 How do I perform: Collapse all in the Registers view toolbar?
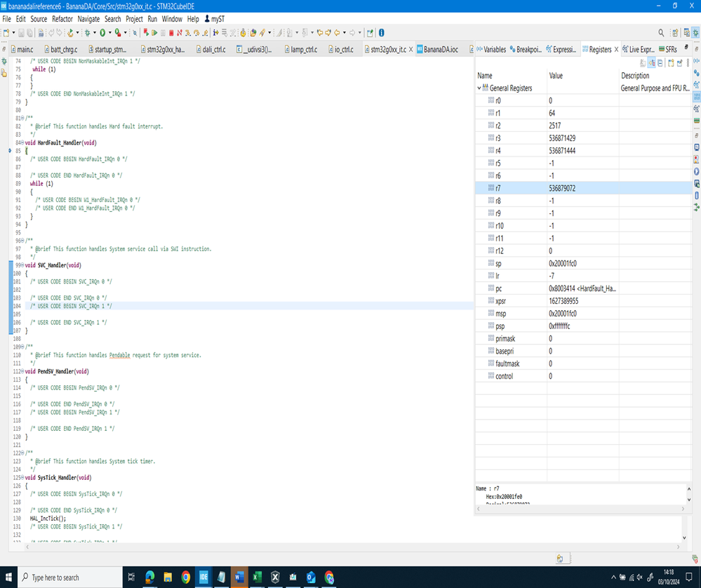660,63
